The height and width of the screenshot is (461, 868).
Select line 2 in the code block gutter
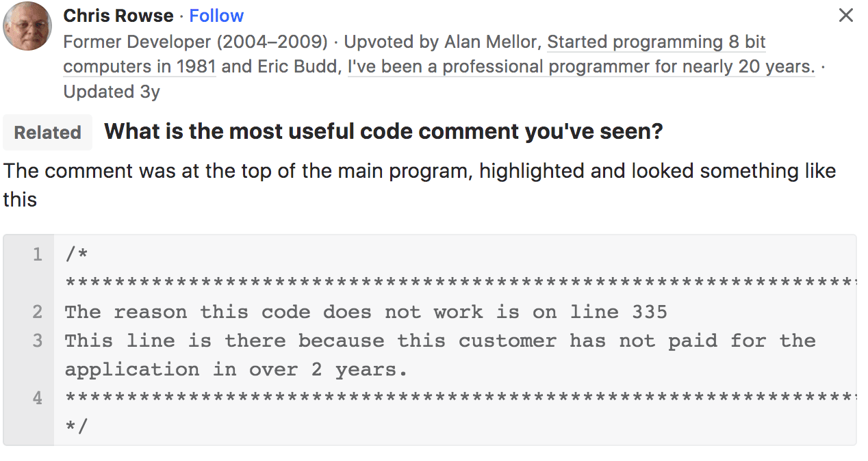37,312
